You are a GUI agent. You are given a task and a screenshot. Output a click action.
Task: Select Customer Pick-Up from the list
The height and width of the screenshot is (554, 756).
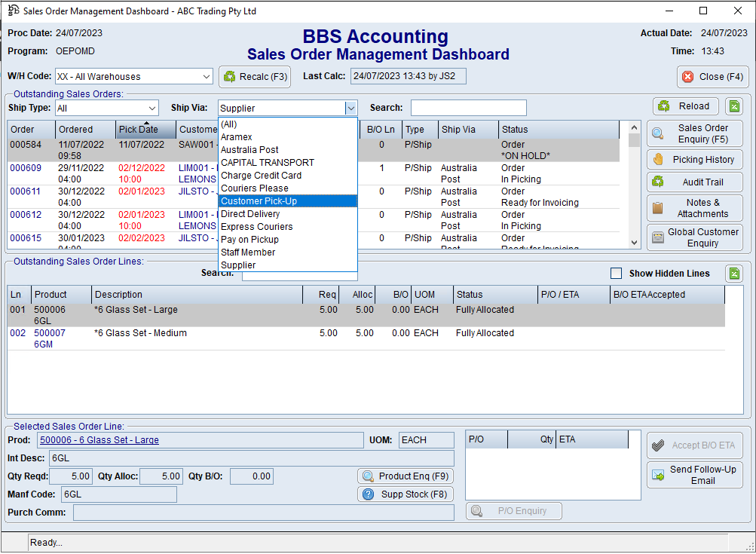[x=258, y=201]
